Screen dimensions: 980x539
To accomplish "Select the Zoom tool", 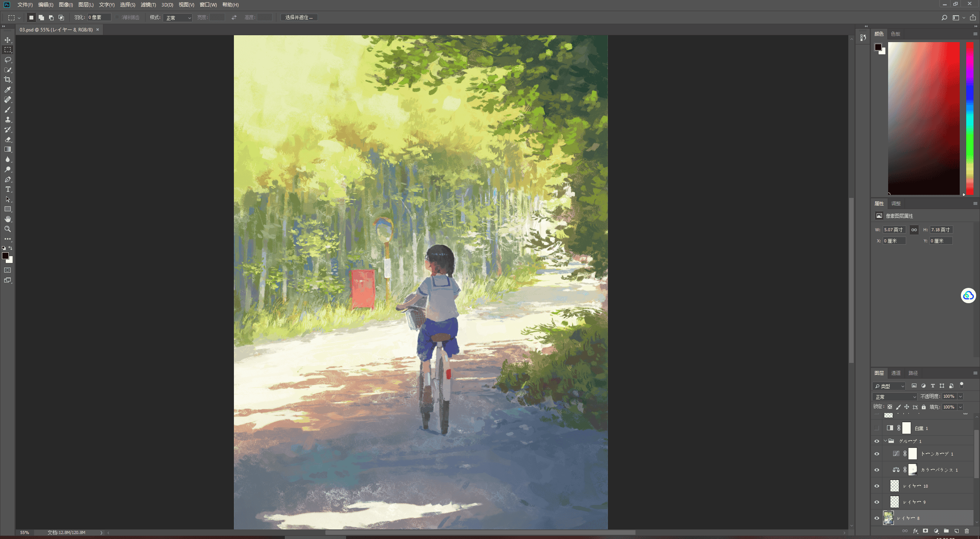I will [8, 229].
